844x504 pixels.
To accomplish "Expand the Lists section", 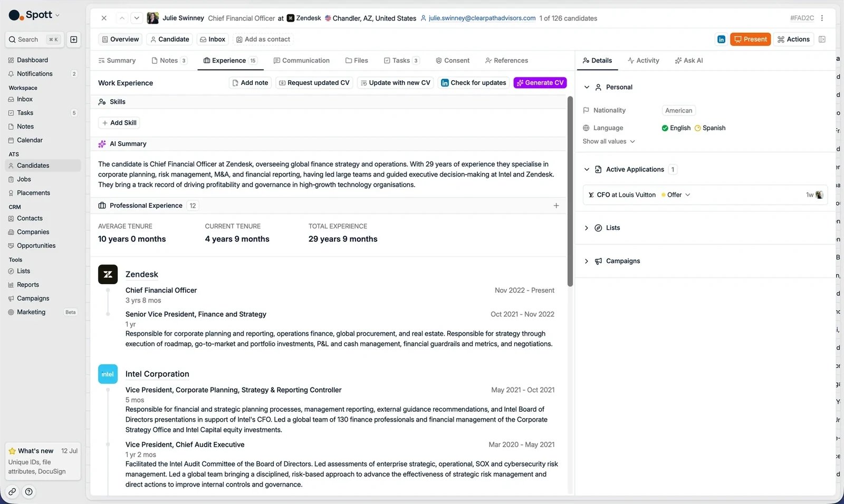I will click(587, 228).
